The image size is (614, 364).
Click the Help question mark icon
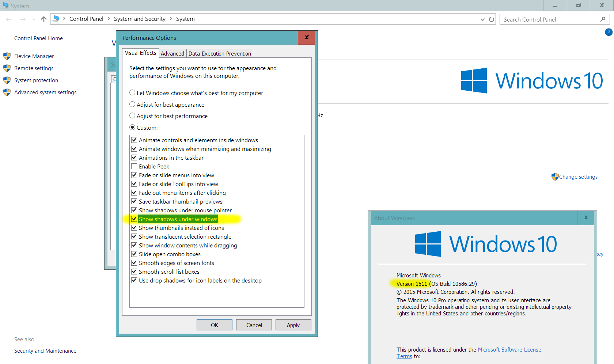tap(608, 32)
